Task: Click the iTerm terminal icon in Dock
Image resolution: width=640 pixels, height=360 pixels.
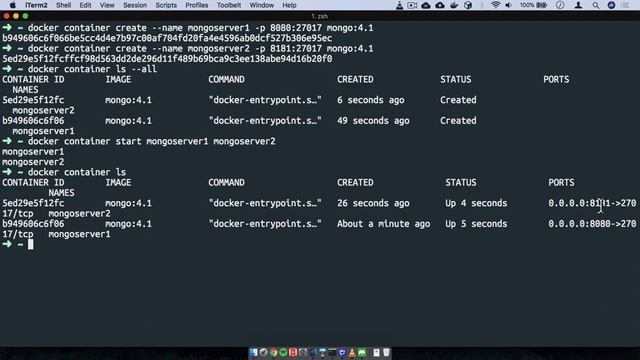Action: (x=332, y=352)
